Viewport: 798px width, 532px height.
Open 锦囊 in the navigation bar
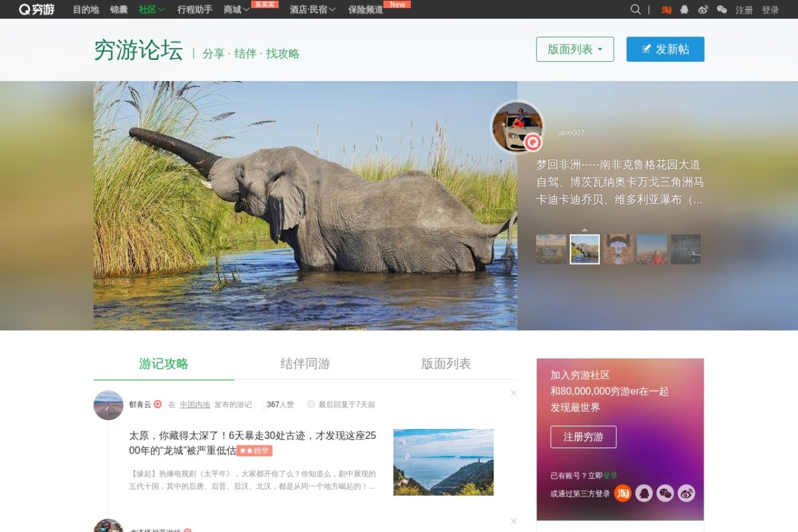[x=119, y=9]
